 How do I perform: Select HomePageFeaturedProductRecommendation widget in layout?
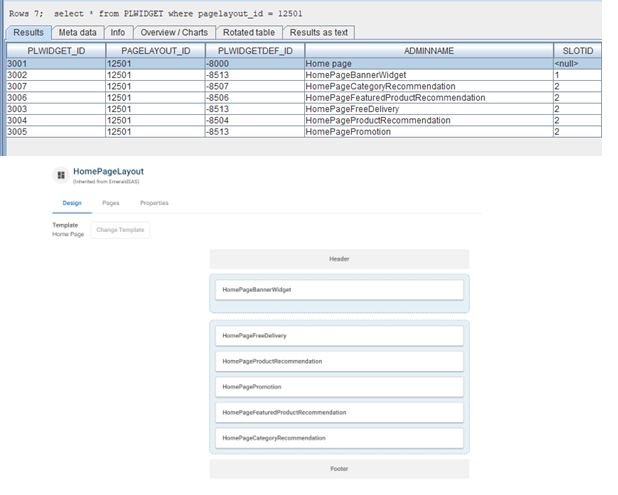click(339, 413)
